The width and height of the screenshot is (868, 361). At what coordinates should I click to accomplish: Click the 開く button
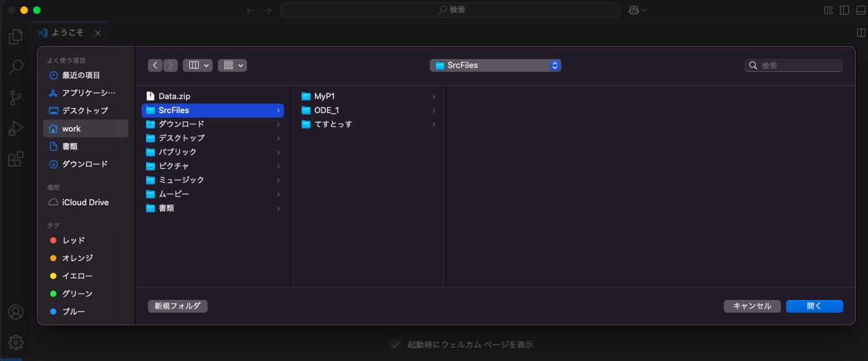point(815,306)
